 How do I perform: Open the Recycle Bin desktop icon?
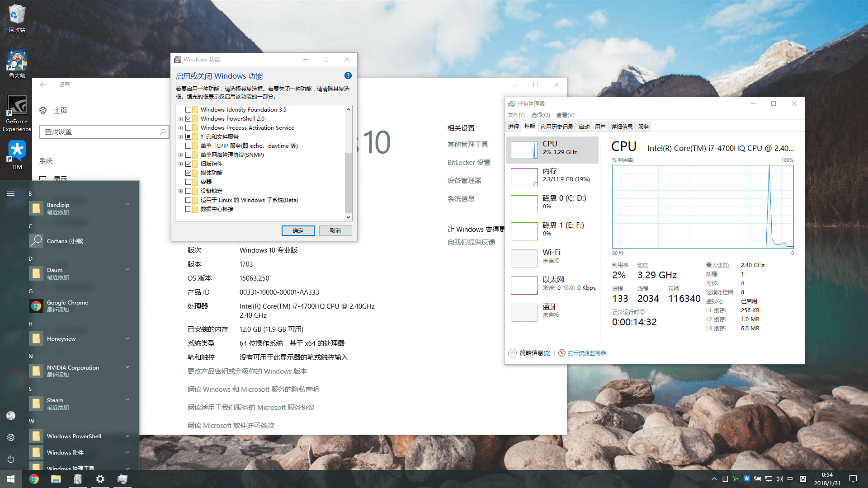point(17,17)
